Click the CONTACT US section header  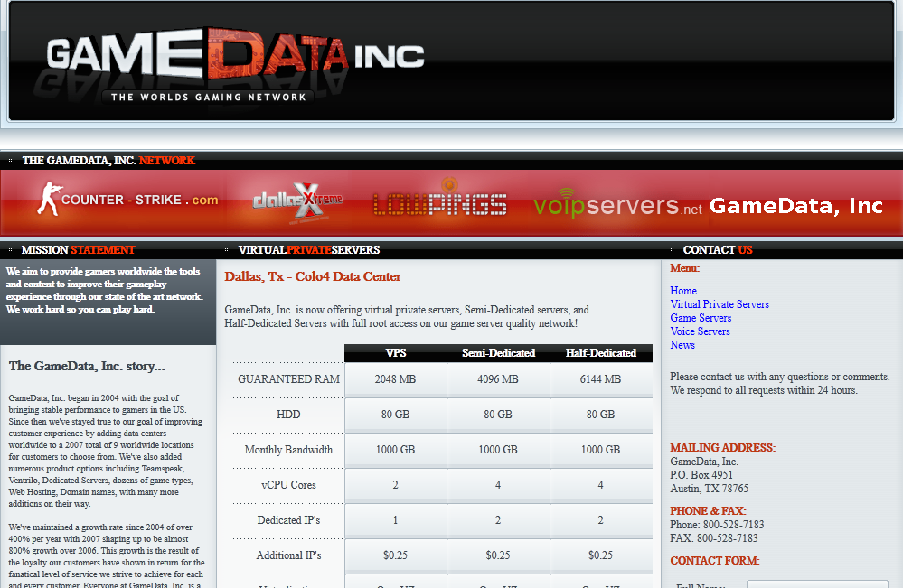[x=718, y=249]
